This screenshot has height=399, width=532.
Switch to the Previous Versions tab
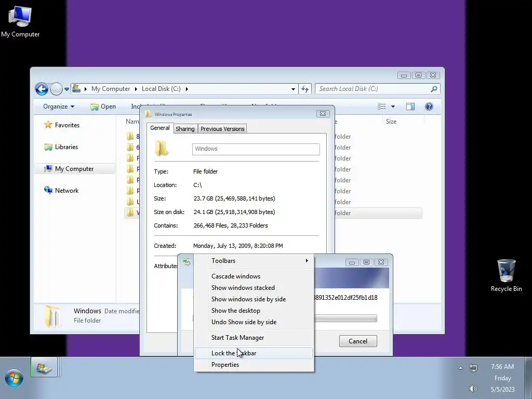[222, 129]
